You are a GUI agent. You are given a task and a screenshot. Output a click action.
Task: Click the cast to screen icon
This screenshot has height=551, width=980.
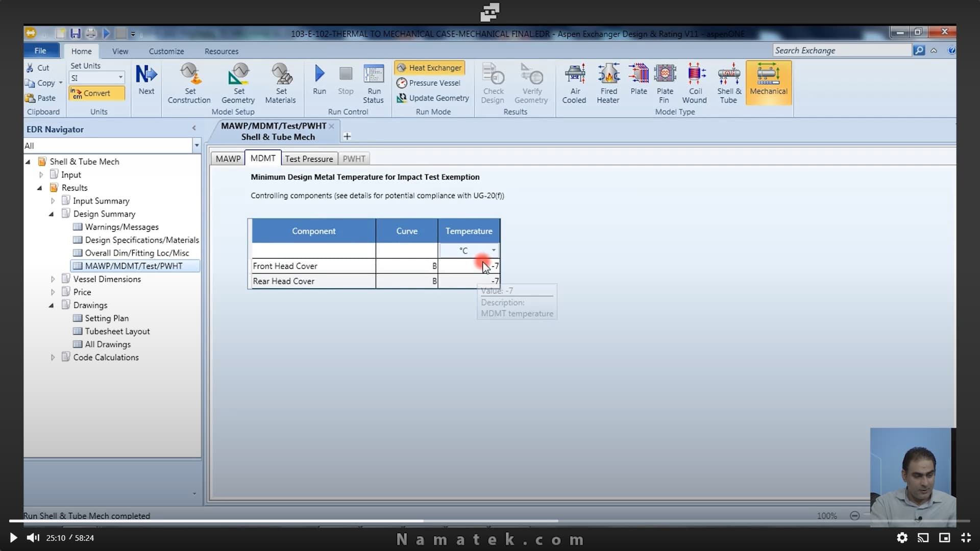[923, 538]
